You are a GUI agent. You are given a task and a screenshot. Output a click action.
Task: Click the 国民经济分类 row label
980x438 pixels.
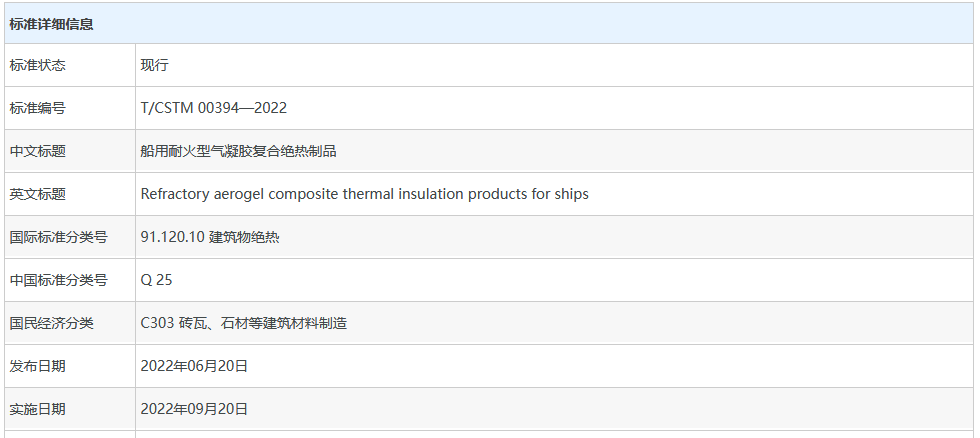pos(51,323)
